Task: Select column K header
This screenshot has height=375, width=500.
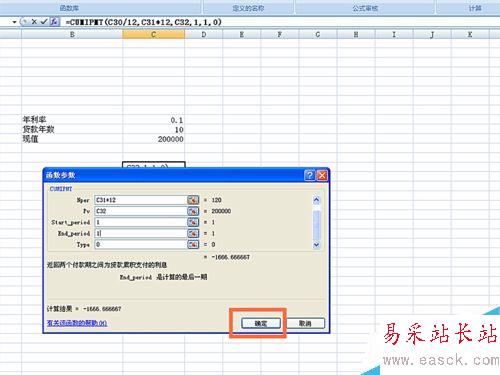Action: click(x=470, y=34)
